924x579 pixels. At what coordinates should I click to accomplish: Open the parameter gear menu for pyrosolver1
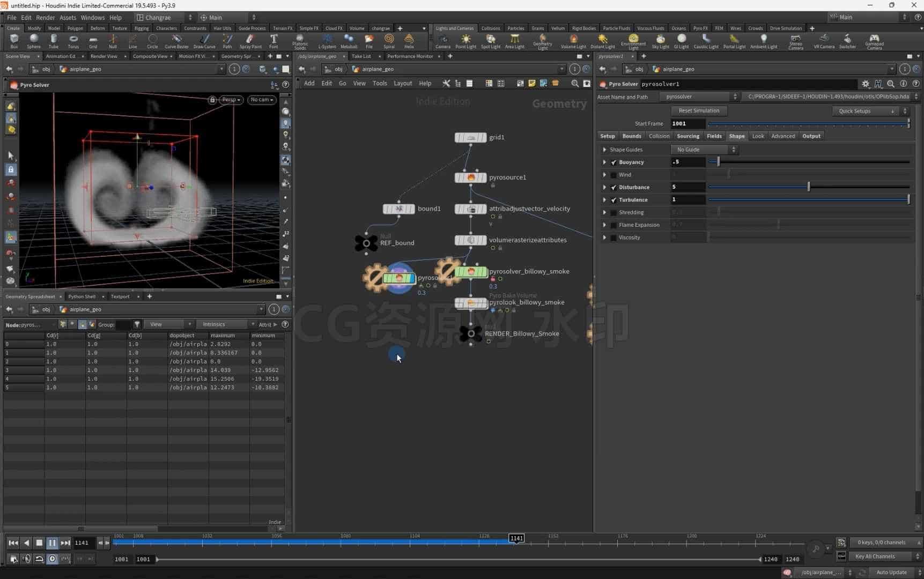tap(866, 84)
